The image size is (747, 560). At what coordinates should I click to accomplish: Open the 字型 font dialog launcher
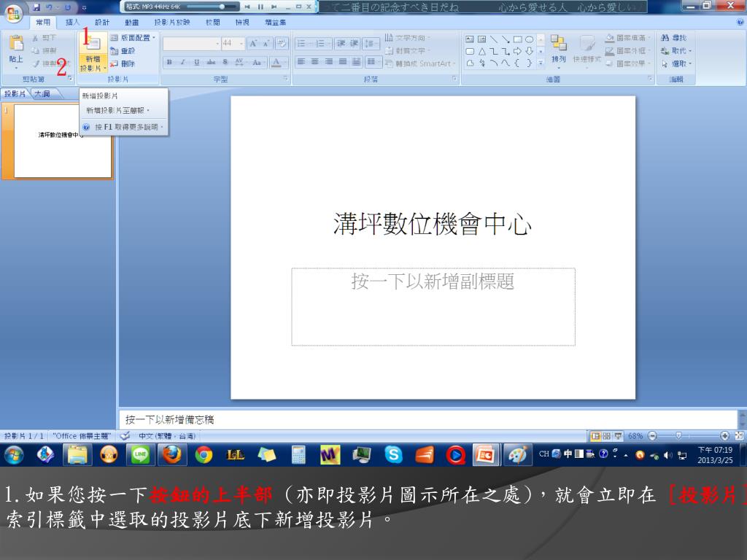coord(286,79)
